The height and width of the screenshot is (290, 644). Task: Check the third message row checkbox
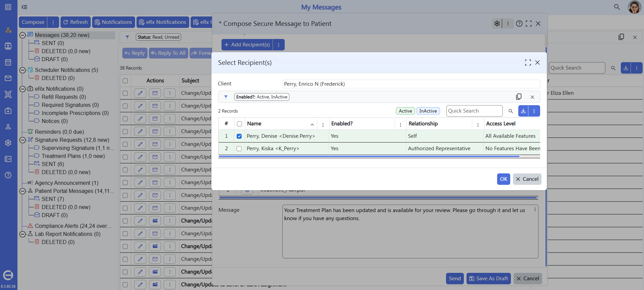[x=125, y=119]
